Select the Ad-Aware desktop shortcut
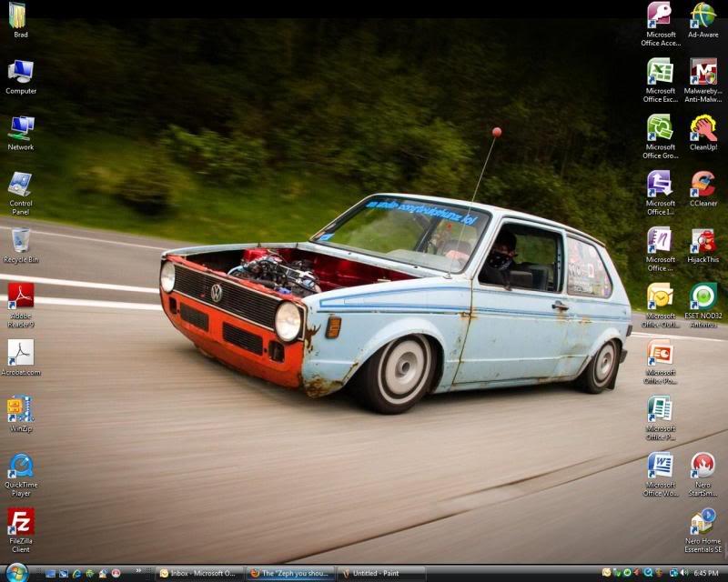The height and width of the screenshot is (582, 728). coord(703,20)
